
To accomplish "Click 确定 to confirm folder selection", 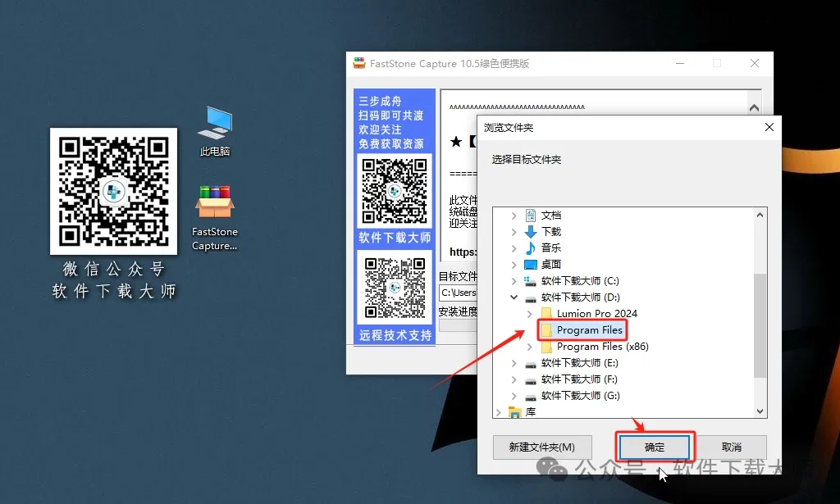I will click(654, 447).
